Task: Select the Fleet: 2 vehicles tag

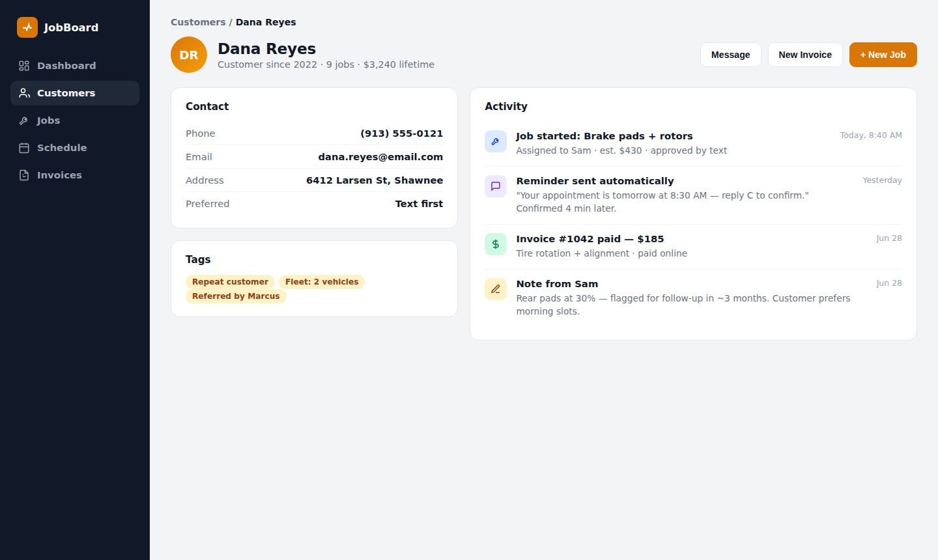Action: (322, 282)
